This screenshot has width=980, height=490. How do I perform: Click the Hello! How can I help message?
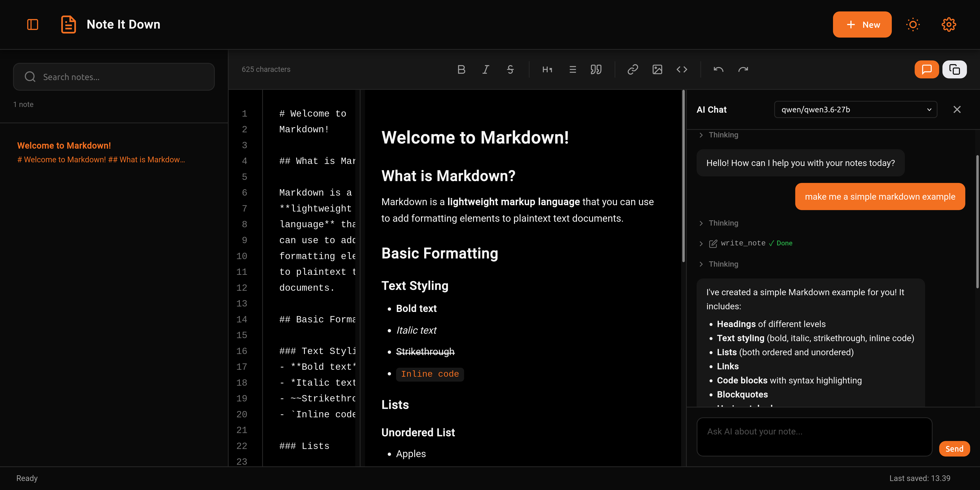[x=800, y=163]
